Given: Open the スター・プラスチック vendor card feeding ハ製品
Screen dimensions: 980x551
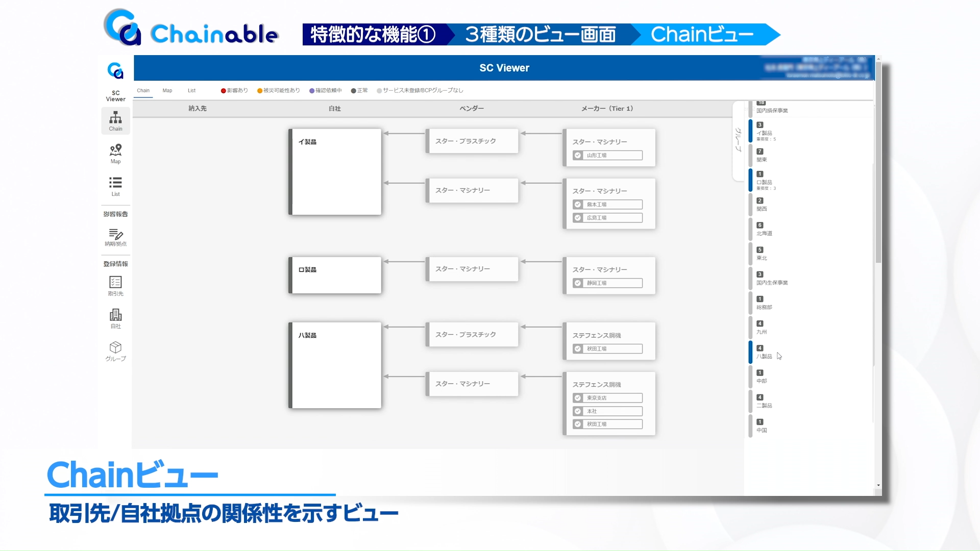Looking at the screenshot, I should click(x=472, y=335).
